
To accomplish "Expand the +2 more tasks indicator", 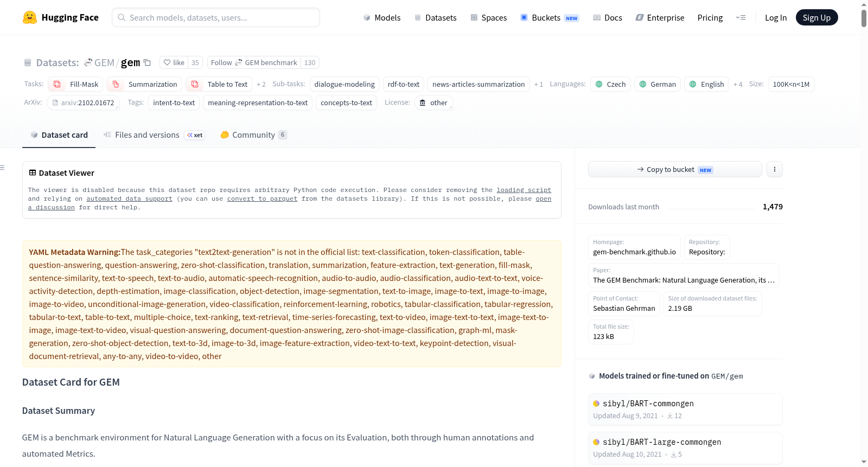I will pyautogui.click(x=261, y=84).
